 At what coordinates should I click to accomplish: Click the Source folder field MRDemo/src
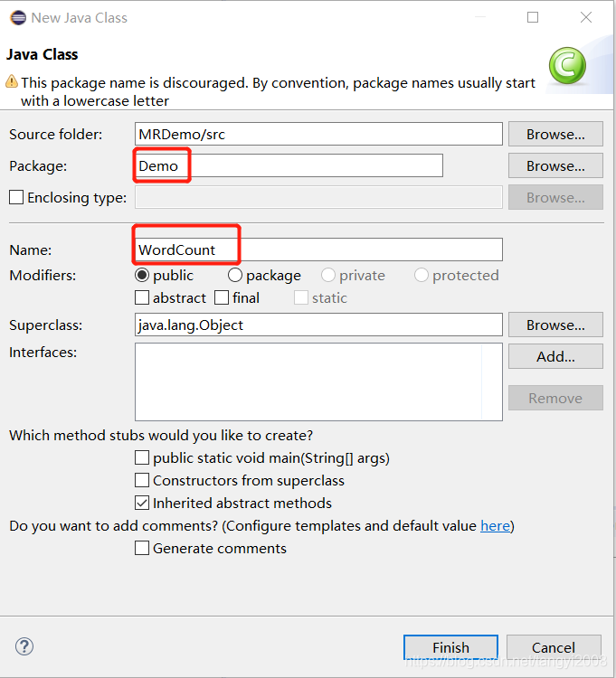point(318,134)
